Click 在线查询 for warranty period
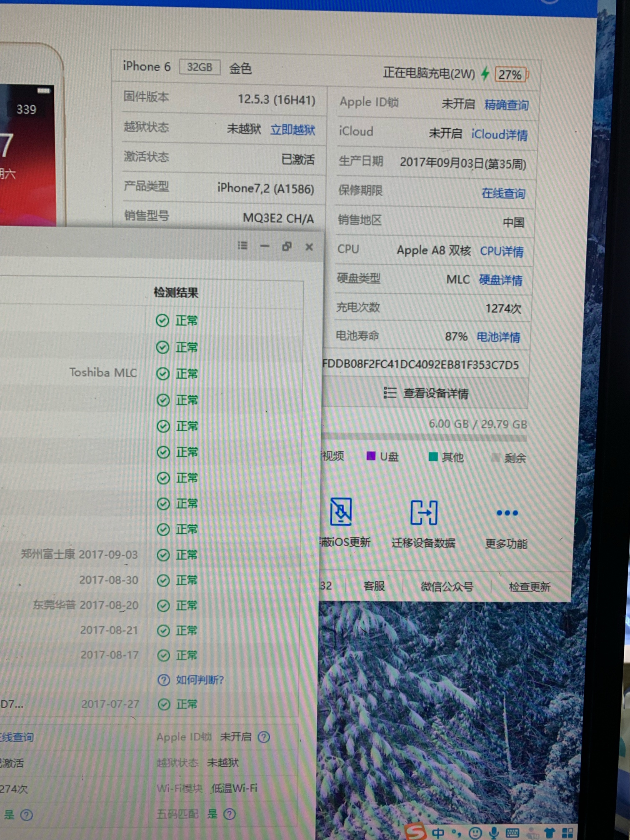Screen dimensions: 630x840 pos(503,193)
